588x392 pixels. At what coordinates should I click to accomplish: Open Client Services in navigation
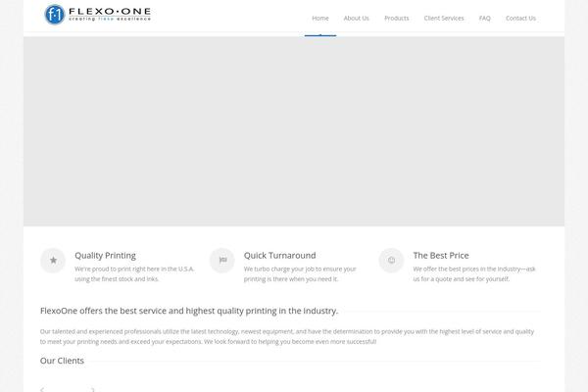[x=444, y=18]
